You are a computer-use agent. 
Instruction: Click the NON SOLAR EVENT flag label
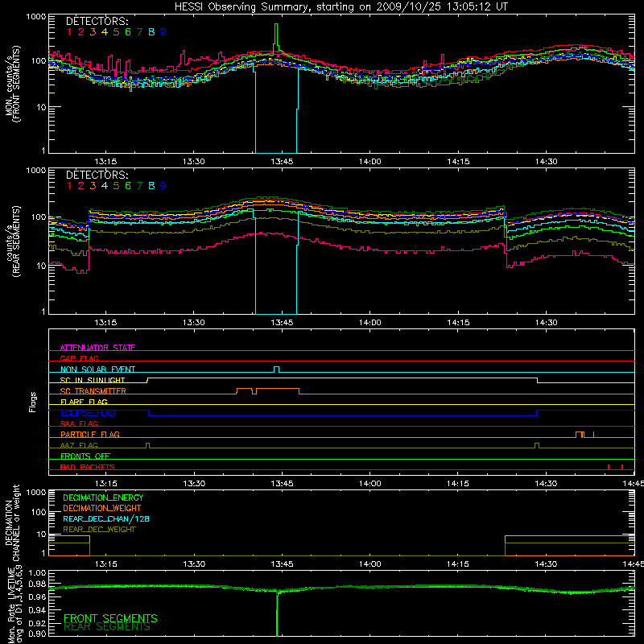(97, 369)
